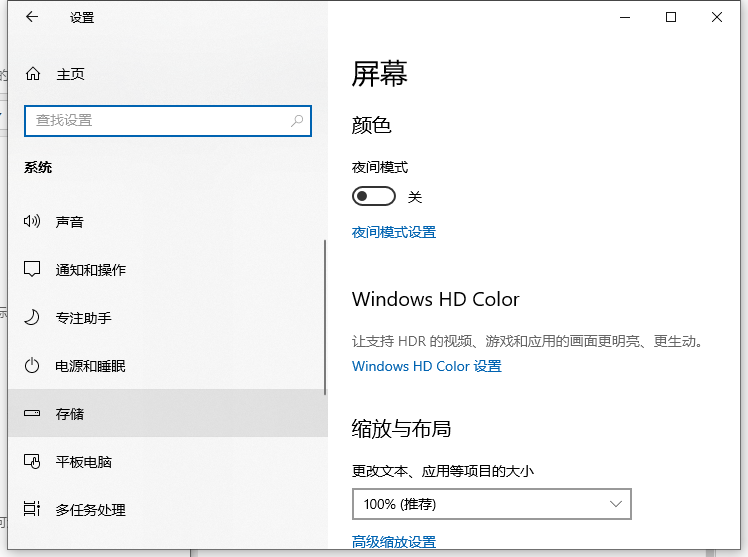The height and width of the screenshot is (557, 748).
Task: Open 夜间模式设置 link
Action: pyautogui.click(x=394, y=232)
